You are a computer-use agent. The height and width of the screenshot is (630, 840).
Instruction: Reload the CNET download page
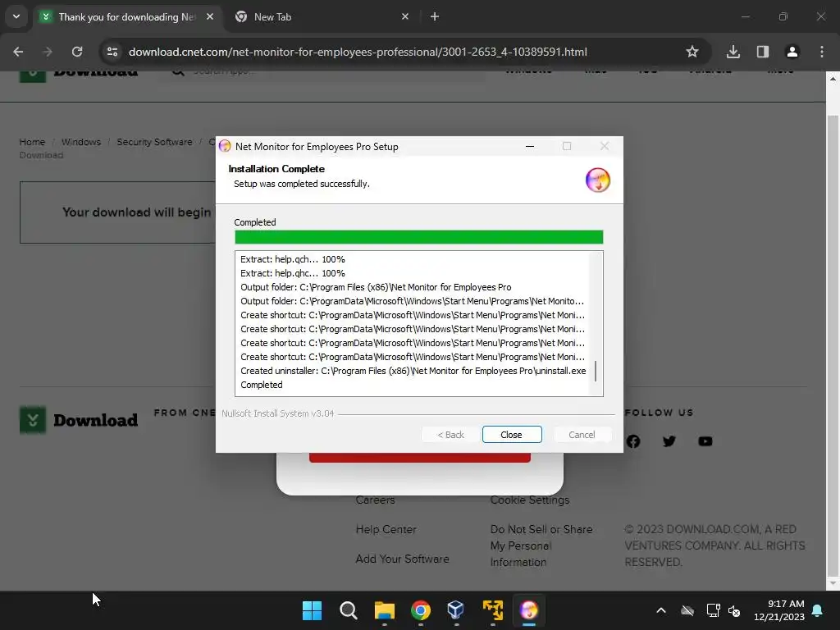[x=77, y=52]
